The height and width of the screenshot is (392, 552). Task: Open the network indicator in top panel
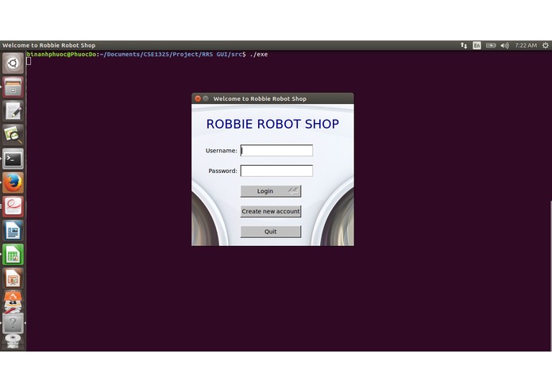pyautogui.click(x=464, y=45)
